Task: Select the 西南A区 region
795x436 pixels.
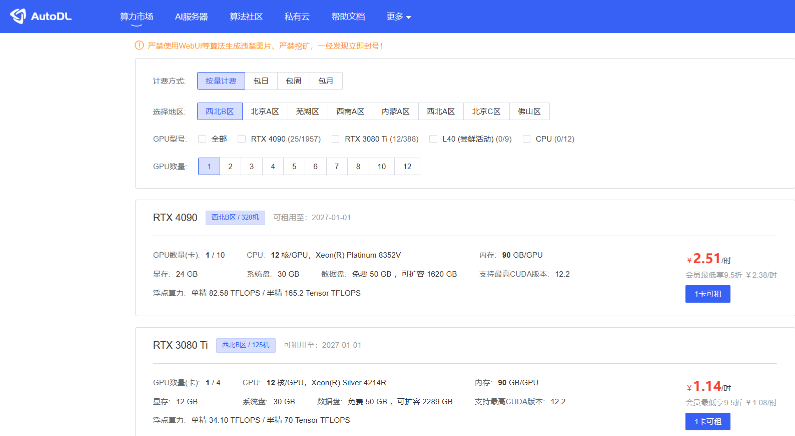Action: (350, 112)
